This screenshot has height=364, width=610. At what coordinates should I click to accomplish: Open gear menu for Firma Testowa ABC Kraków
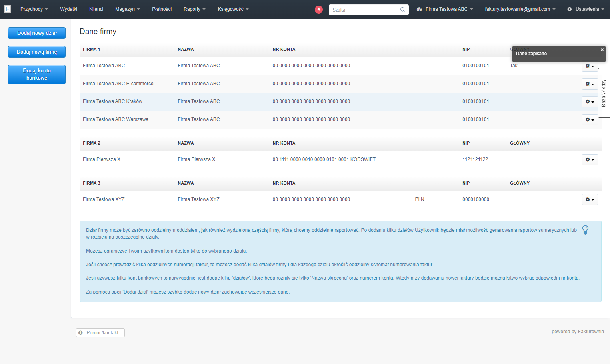coord(590,102)
